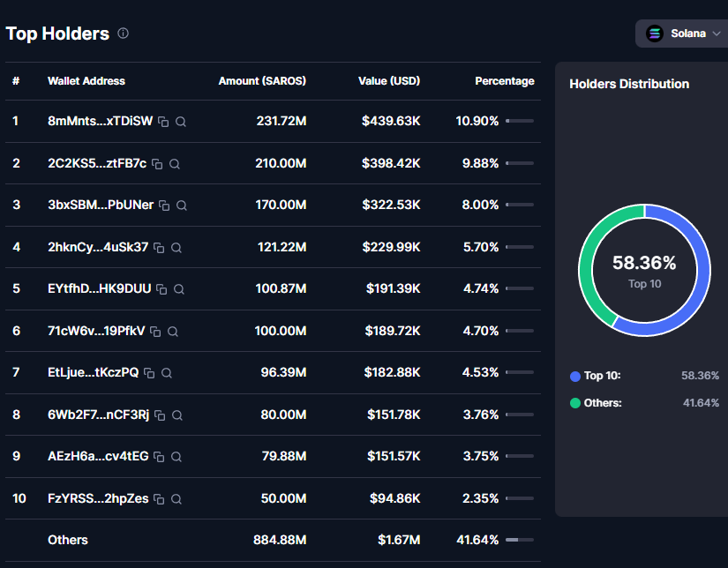Search wallet 2C2KS5...ztFB7c with magnifier icon

(x=175, y=164)
